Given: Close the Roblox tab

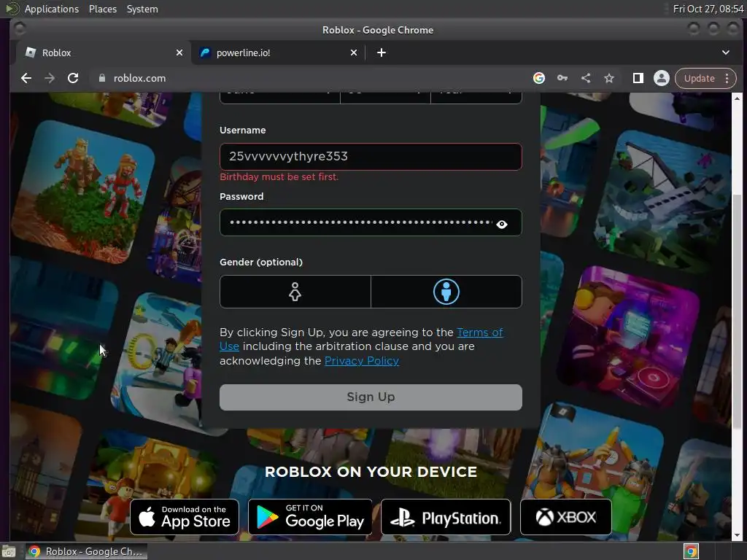Looking at the screenshot, I should click(179, 52).
